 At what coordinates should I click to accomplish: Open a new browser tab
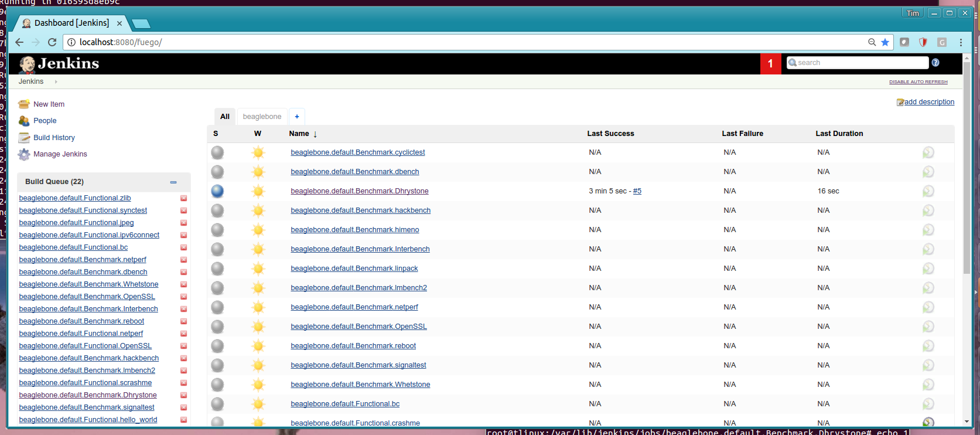point(141,23)
